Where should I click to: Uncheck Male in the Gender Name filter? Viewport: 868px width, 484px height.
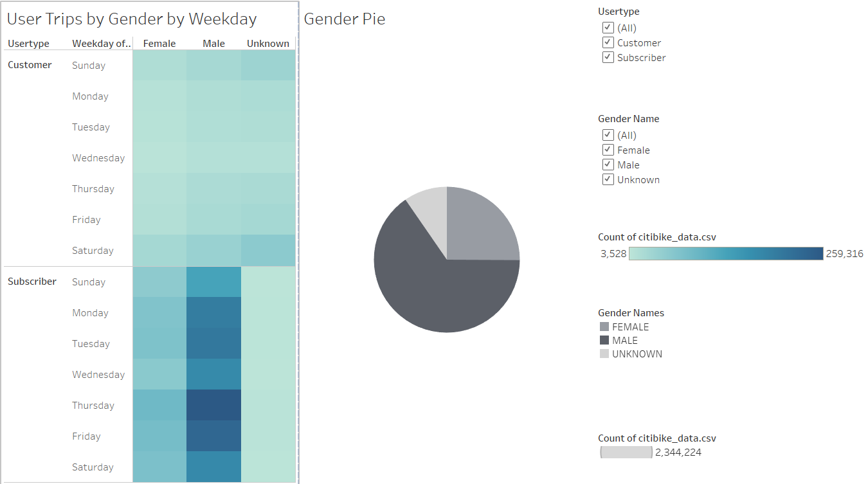pos(608,165)
